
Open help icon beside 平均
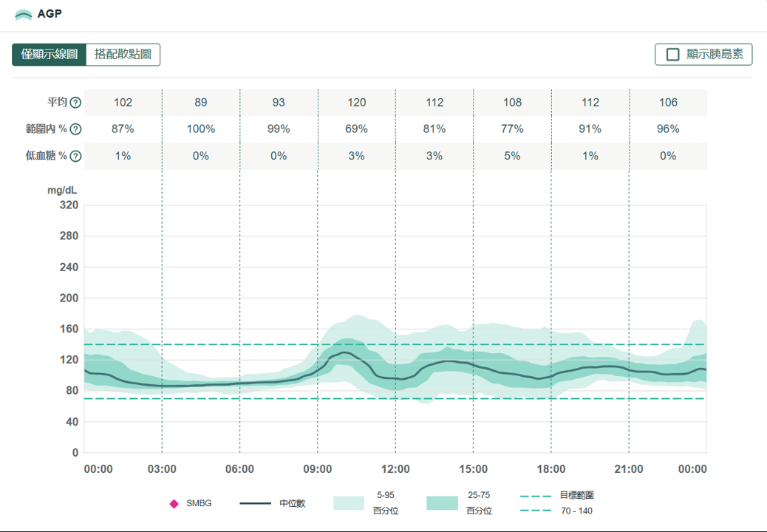click(75, 103)
